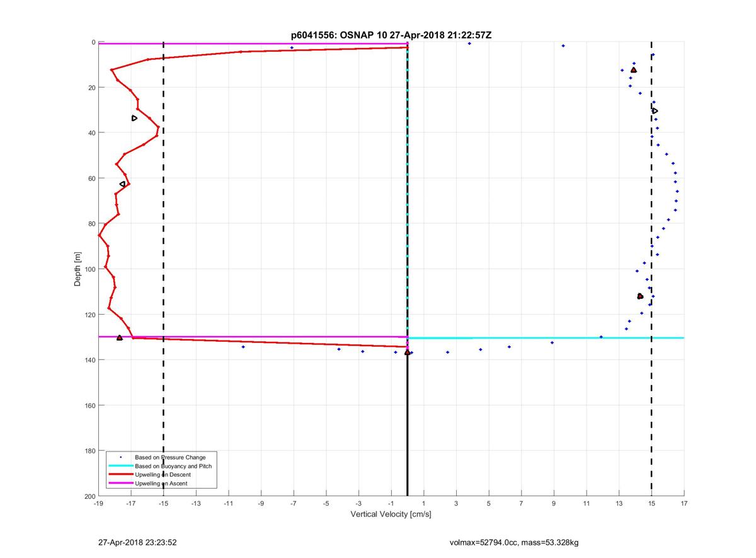Click x-axis tick label -15
Image resolution: width=756 pixels, height=558 pixels.
click(163, 503)
